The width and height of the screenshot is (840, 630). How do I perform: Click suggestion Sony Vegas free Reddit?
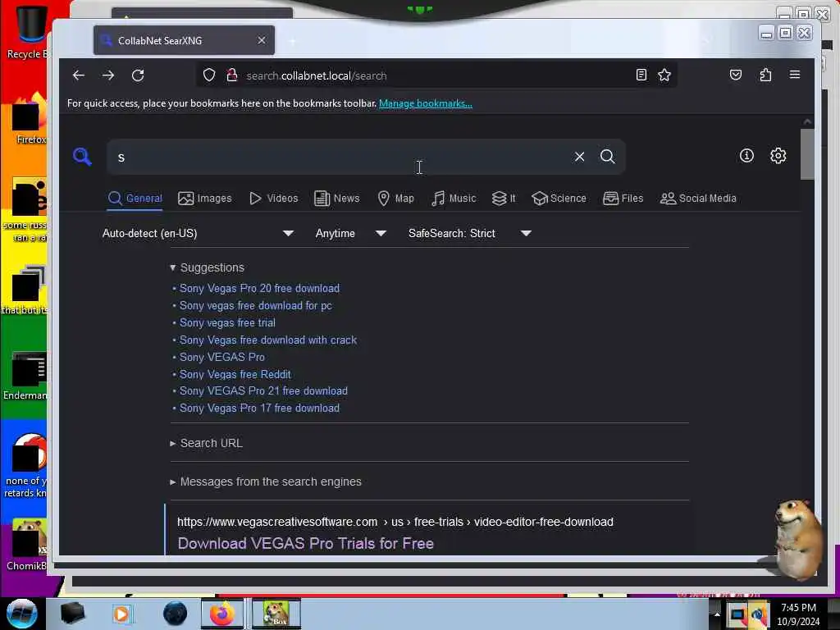coord(235,374)
